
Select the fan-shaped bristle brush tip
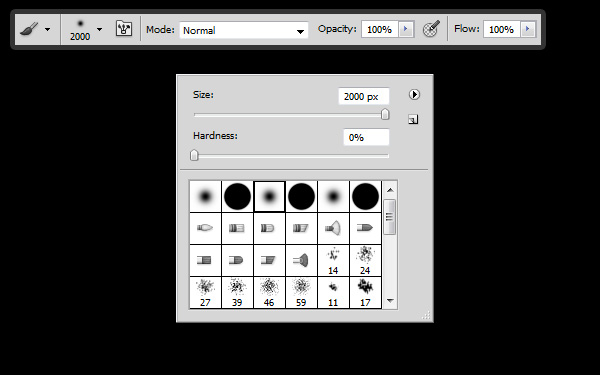[333, 228]
